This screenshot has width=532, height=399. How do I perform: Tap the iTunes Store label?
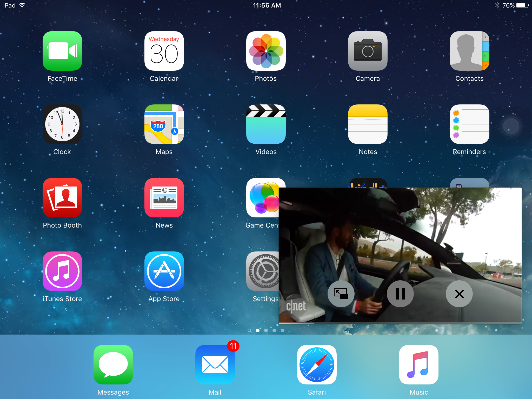pyautogui.click(x=62, y=299)
